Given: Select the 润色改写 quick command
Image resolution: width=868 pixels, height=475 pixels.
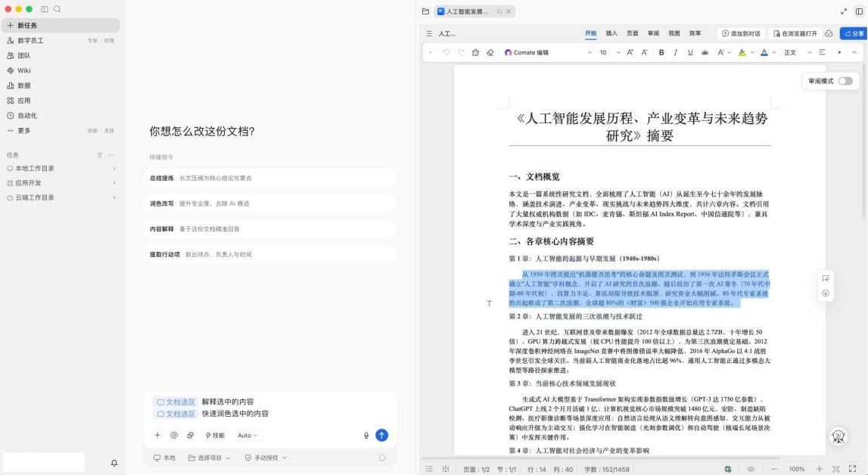Looking at the screenshot, I should (269, 203).
